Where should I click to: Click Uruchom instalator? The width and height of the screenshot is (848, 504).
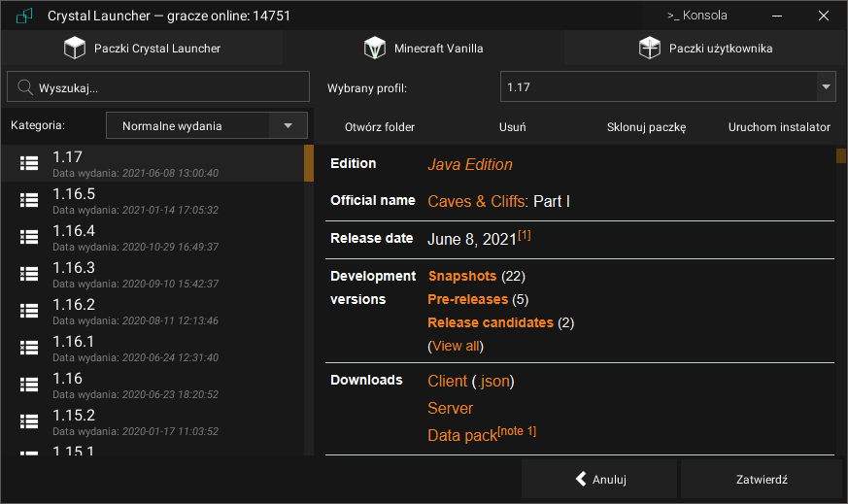pos(779,127)
